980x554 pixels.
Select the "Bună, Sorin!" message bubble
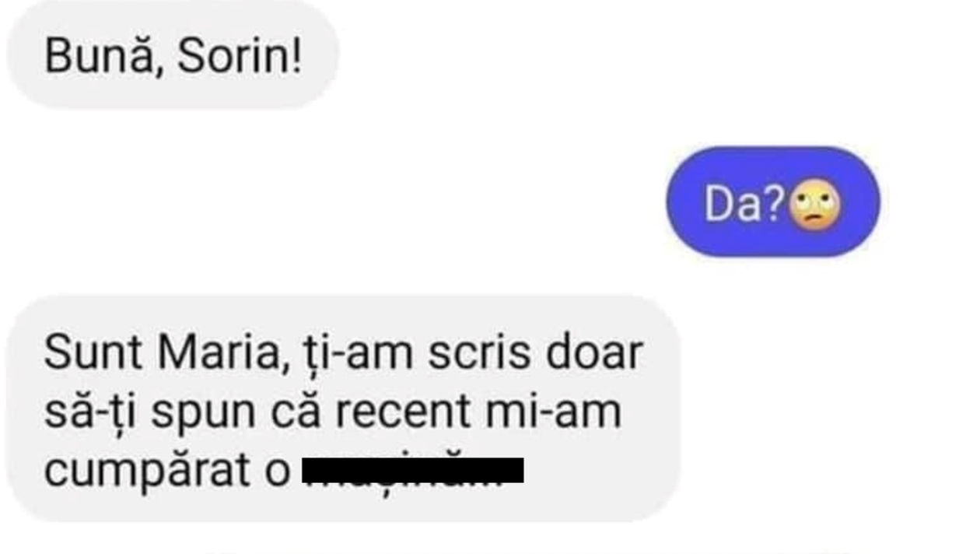pyautogui.click(x=172, y=54)
